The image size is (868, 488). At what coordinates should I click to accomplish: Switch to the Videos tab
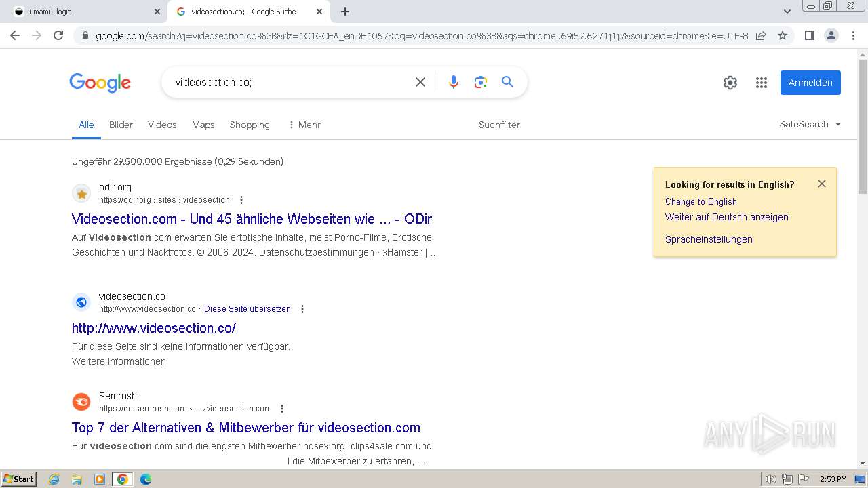click(x=162, y=125)
